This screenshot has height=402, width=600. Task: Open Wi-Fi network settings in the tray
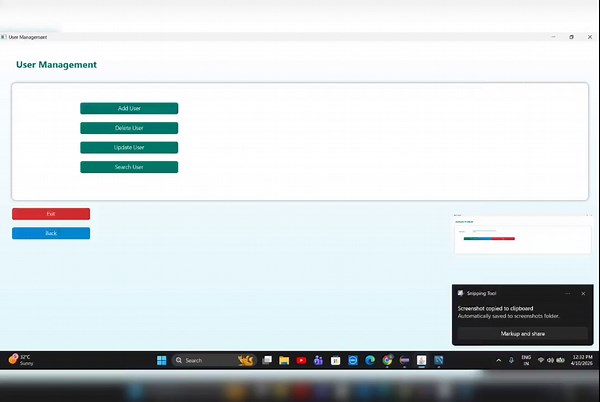[x=541, y=360]
